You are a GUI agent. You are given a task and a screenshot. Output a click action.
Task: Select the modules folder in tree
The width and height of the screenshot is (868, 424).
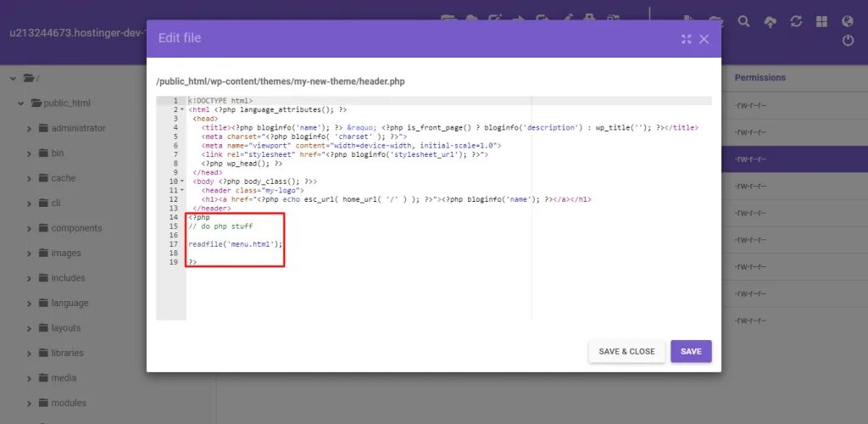point(69,403)
